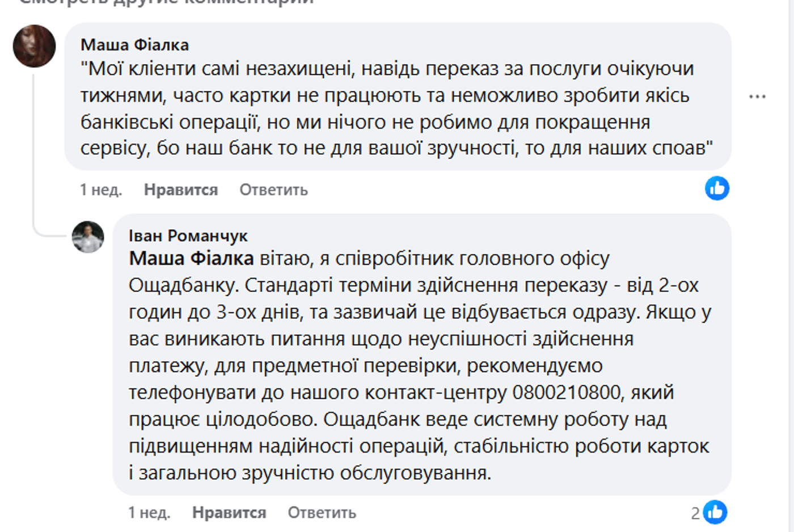The width and height of the screenshot is (794, 532).
Task: Click the like reaction icon on Маша's comment
Action: (717, 188)
